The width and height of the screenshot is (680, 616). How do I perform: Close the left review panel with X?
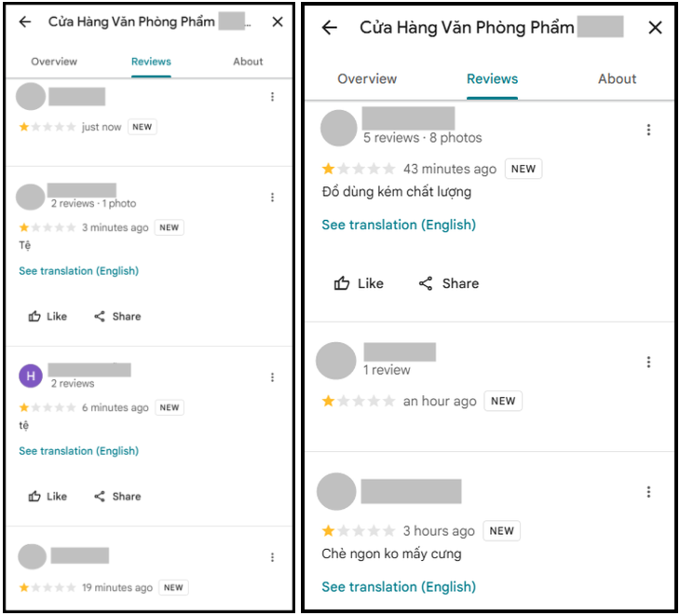pyautogui.click(x=278, y=21)
